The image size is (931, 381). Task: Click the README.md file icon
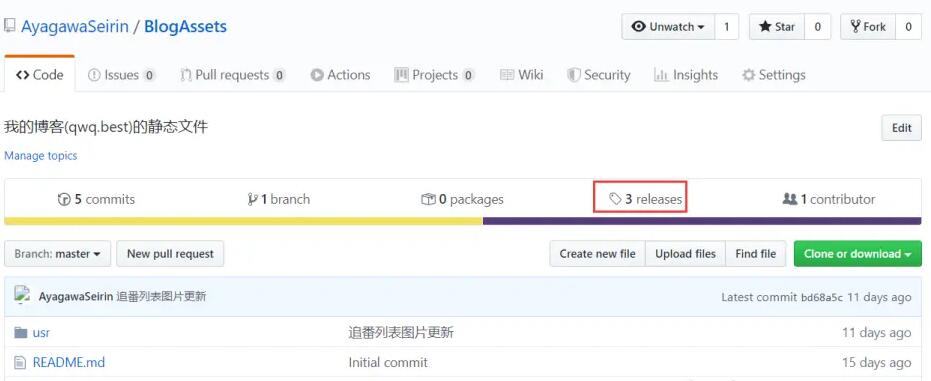click(x=20, y=362)
